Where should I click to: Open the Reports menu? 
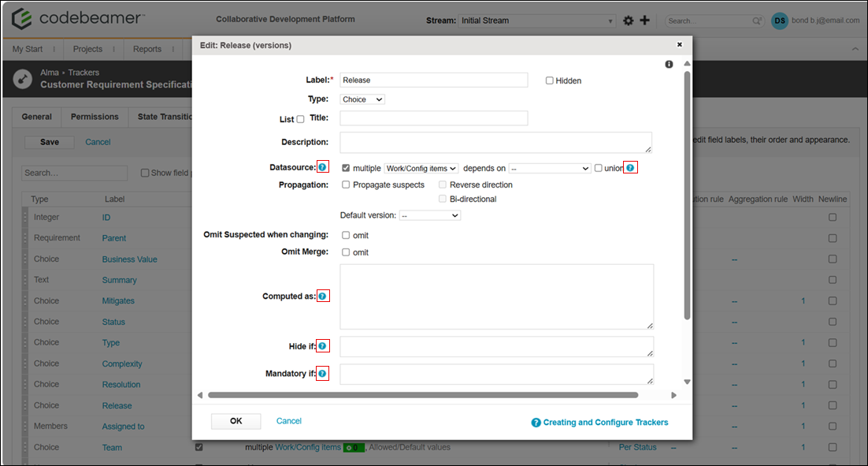click(147, 49)
